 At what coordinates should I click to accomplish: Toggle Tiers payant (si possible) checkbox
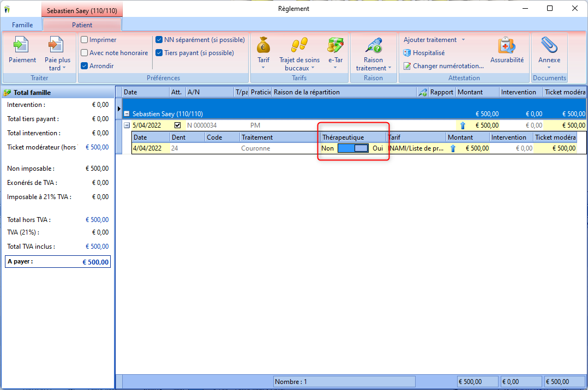[159, 53]
